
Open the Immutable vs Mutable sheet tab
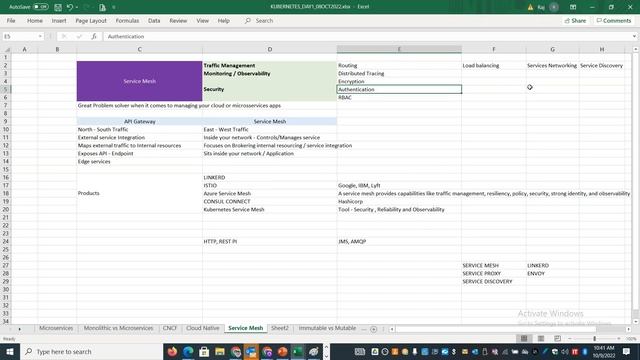(327, 328)
